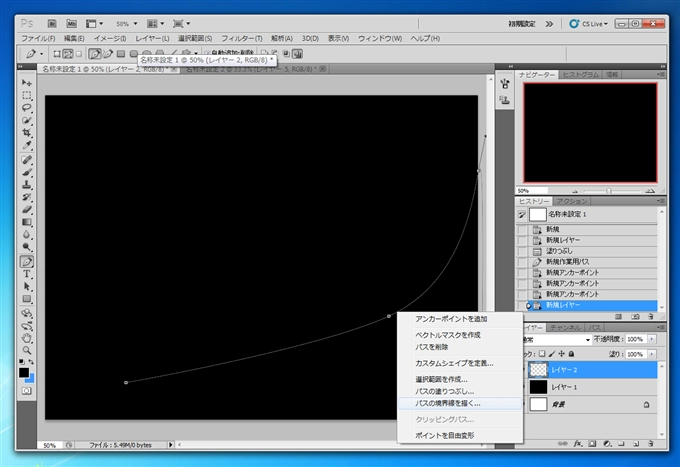Image resolution: width=680 pixels, height=467 pixels.
Task: Choose パスの塗りつぶし from context menu
Action: [460, 391]
